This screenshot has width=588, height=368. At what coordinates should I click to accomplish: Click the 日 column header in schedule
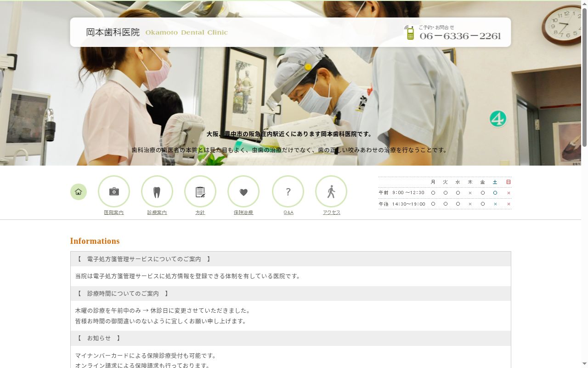click(x=509, y=182)
